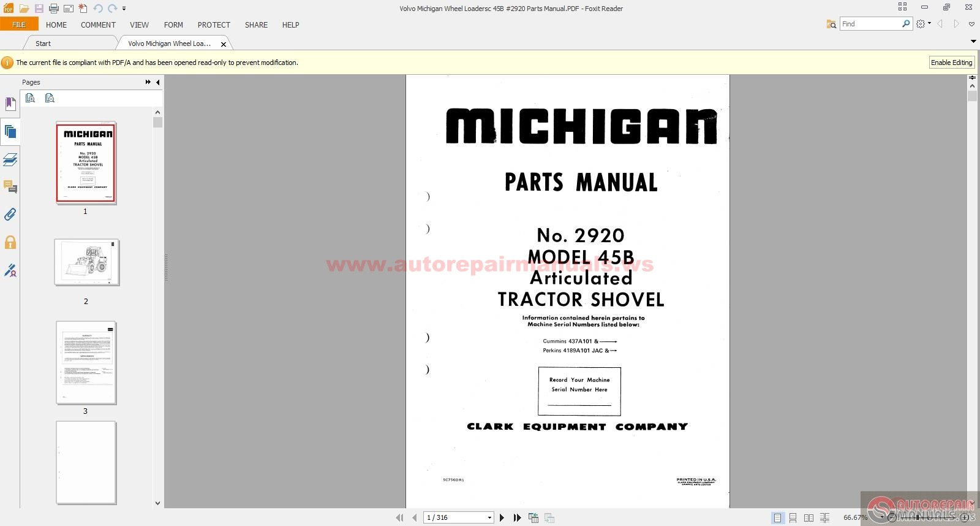Switch to the HOME ribbon tab
Screen dimensions: 980x526
pos(56,25)
